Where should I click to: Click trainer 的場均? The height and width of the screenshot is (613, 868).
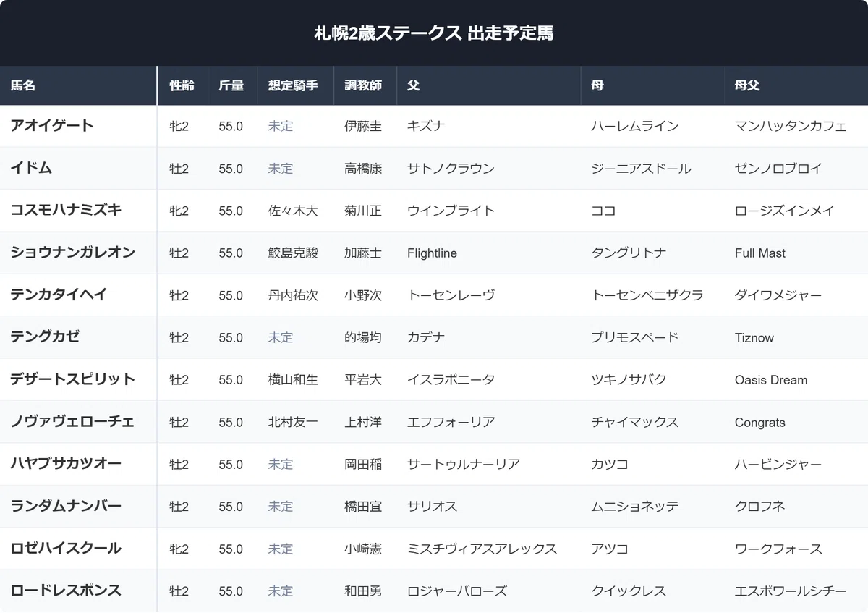click(363, 338)
